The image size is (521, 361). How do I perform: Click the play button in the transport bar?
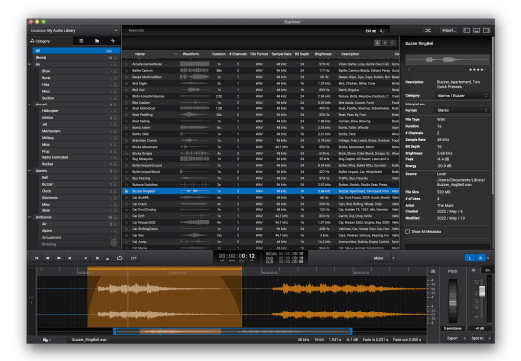click(97, 258)
